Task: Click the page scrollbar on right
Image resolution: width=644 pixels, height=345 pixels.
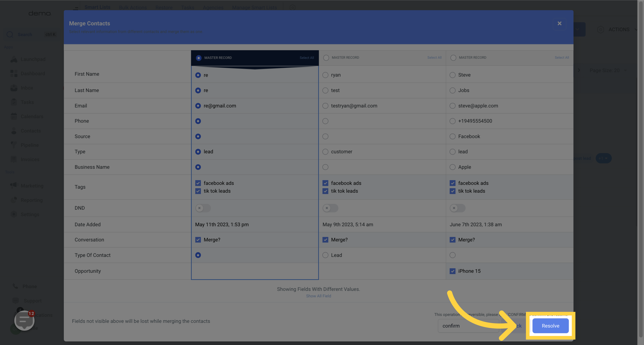Action: click(640, 170)
